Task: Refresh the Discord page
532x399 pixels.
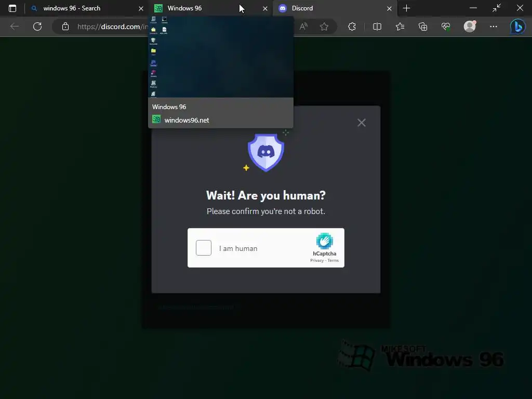Action: [x=37, y=26]
